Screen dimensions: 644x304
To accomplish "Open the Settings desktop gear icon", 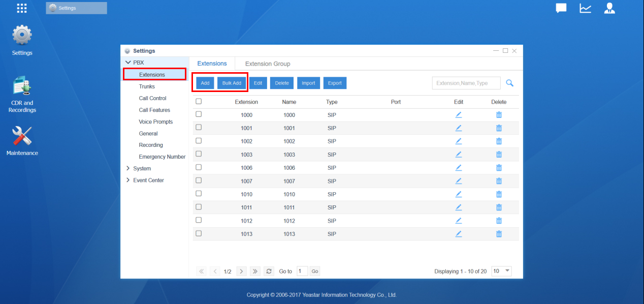I will pyautogui.click(x=22, y=36).
